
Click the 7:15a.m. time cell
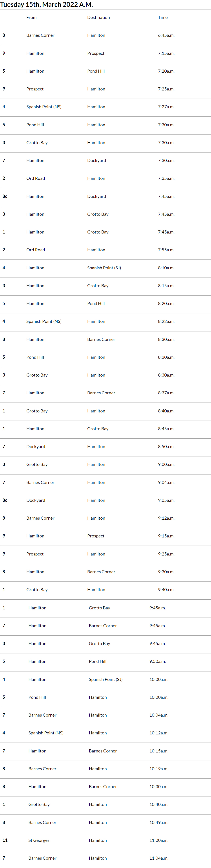pos(166,53)
